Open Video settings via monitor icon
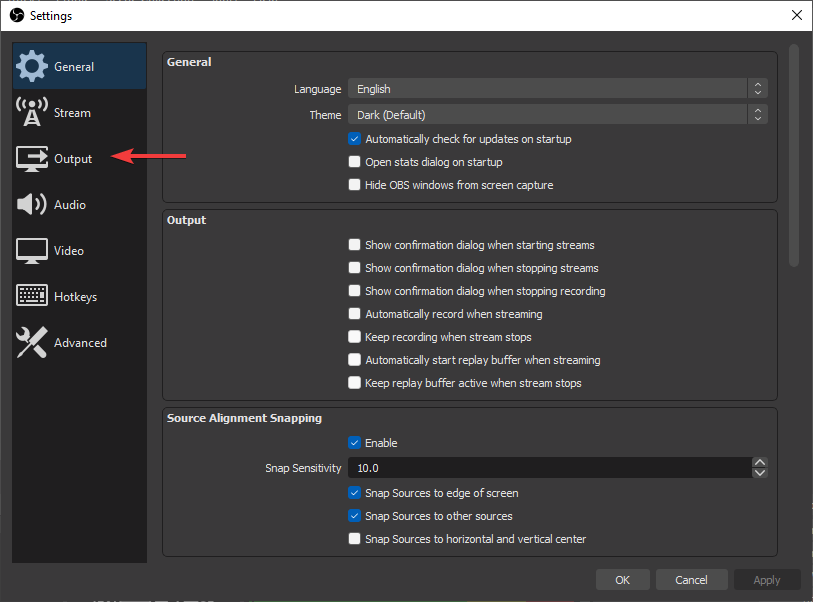 pos(32,250)
